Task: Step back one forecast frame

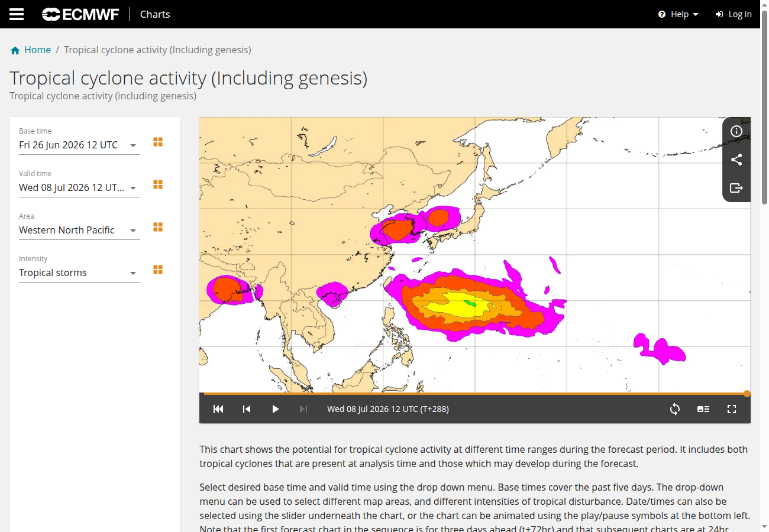Action: [247, 409]
